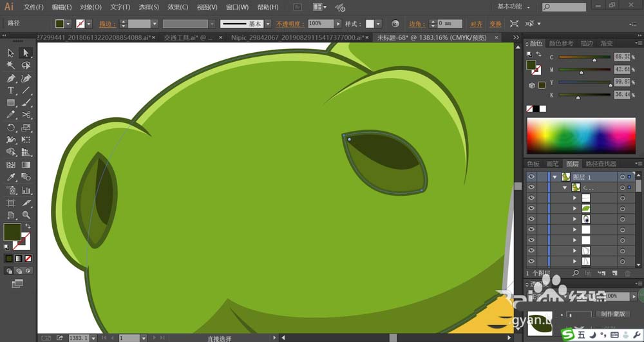Select the Rotate tool
Screen dimensions: 644x342
[x=11, y=128]
